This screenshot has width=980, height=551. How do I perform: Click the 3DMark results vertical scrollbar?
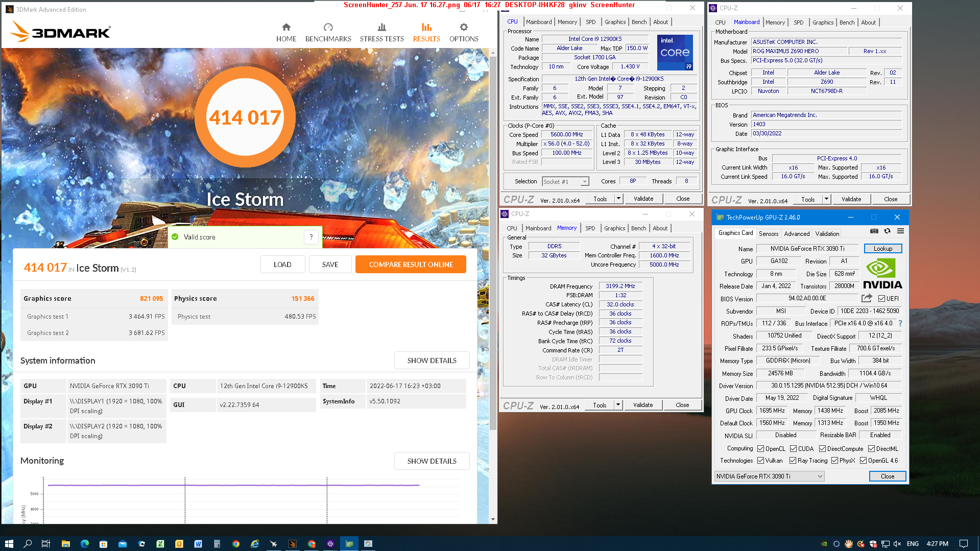coord(493,243)
